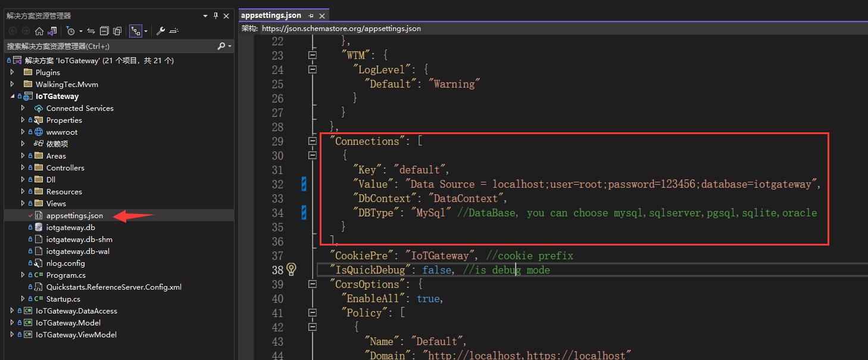Select nlog.config file
The image size is (868, 360).
65,263
